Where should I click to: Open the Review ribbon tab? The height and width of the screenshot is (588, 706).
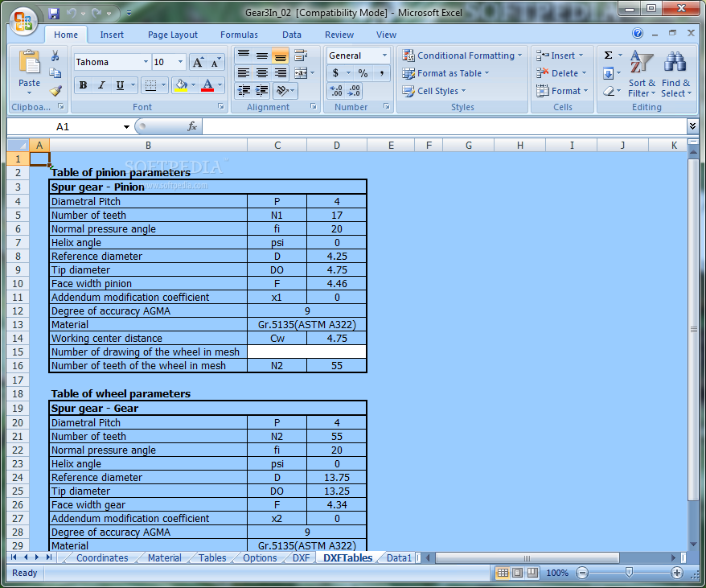[x=339, y=35]
